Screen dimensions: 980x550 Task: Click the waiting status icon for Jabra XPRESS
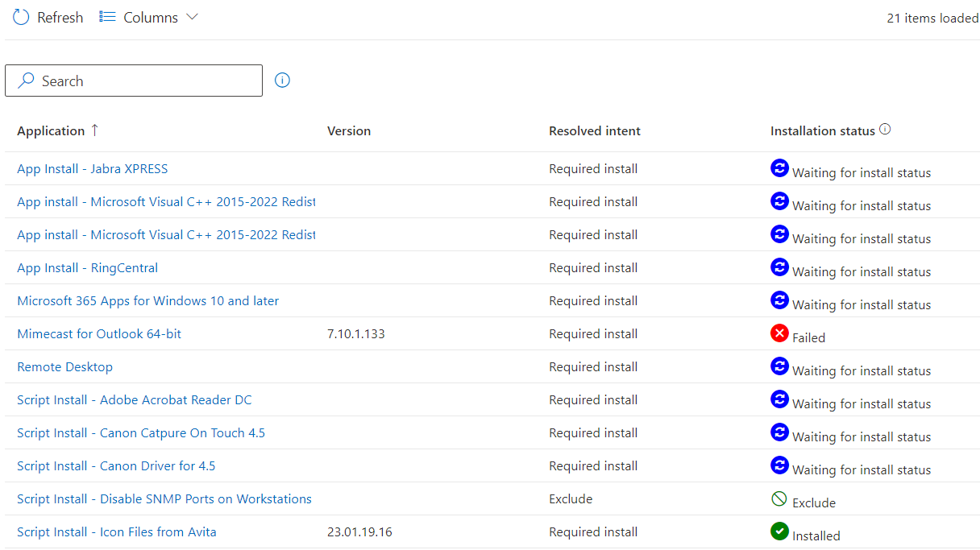pyautogui.click(x=779, y=168)
